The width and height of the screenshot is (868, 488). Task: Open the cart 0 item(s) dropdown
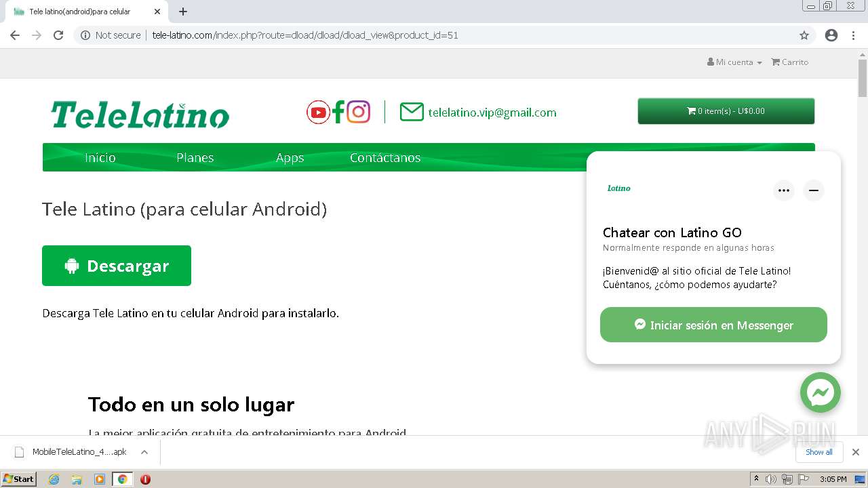726,111
